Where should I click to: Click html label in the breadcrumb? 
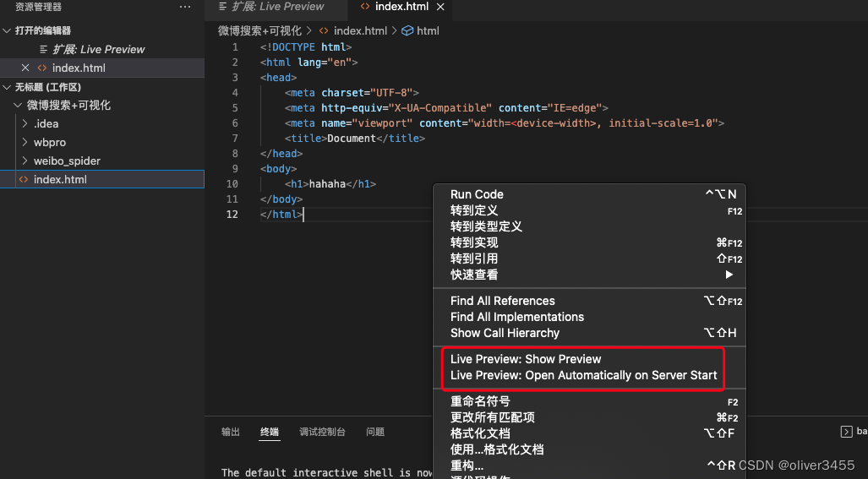428,31
